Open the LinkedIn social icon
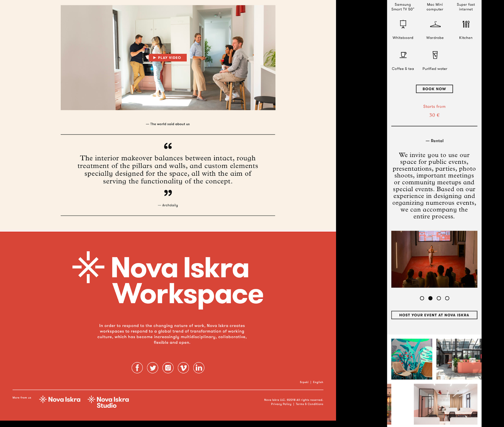504x427 pixels. [199, 367]
